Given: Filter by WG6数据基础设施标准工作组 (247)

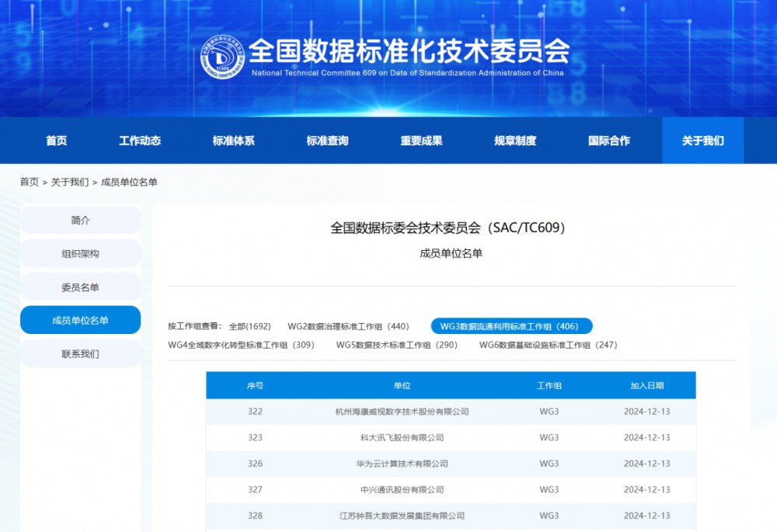Looking at the screenshot, I should click(x=548, y=345).
